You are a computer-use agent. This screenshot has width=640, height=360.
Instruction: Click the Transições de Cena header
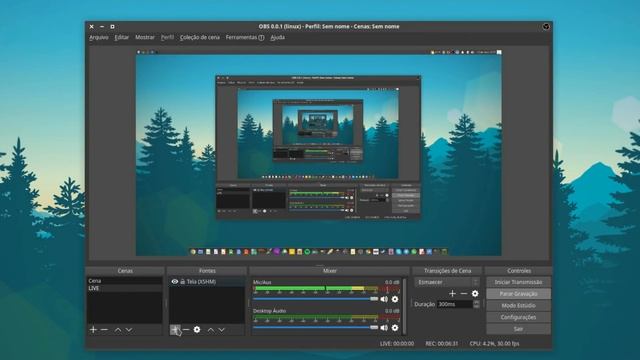pyautogui.click(x=447, y=271)
